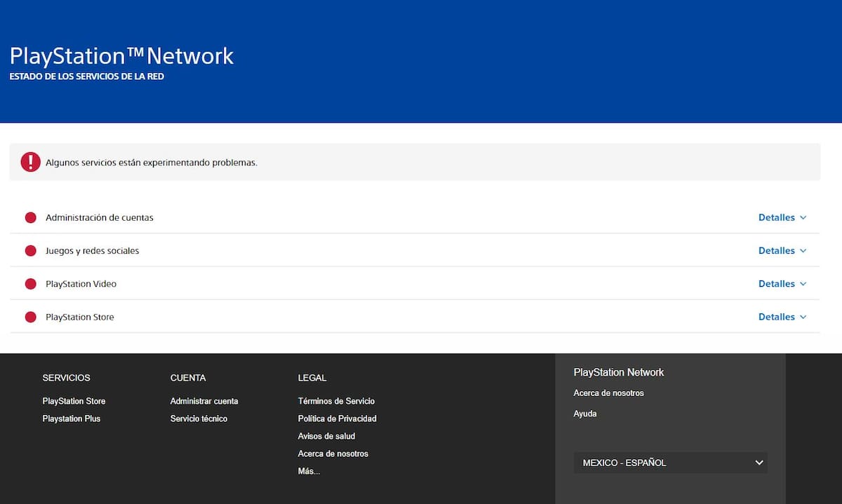Click red status dot for Juegos y redes sociales

tap(30, 250)
